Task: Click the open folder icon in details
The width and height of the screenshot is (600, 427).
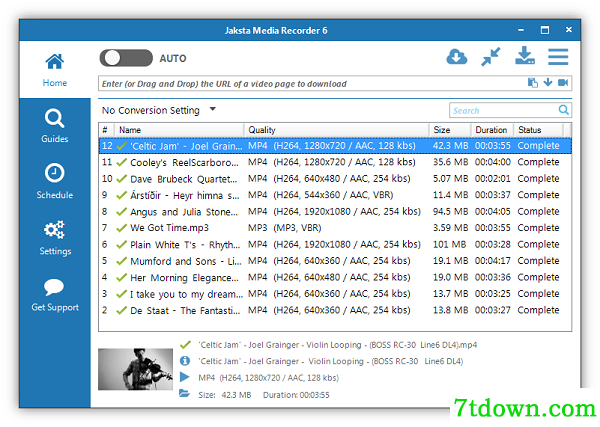Action: [184, 393]
